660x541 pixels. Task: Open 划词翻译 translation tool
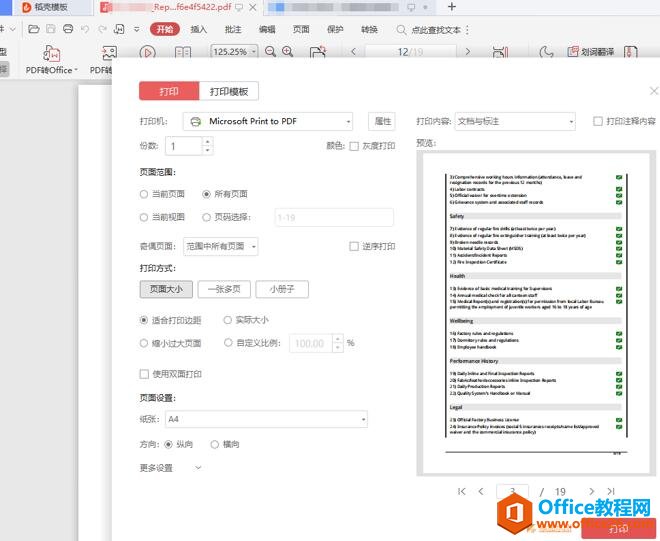pyautogui.click(x=591, y=52)
